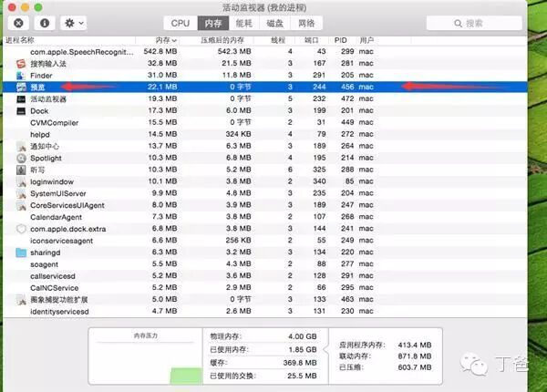Click the Finder process icon

point(21,76)
